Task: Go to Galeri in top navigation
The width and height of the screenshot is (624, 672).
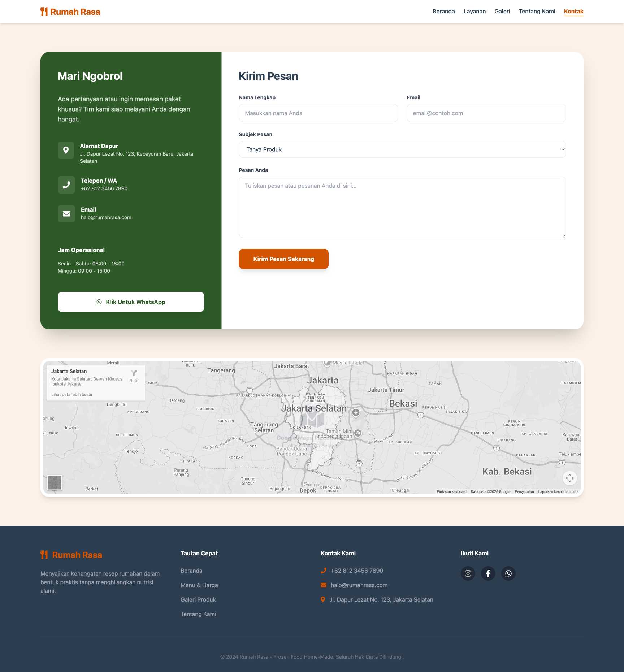Action: pos(502,12)
